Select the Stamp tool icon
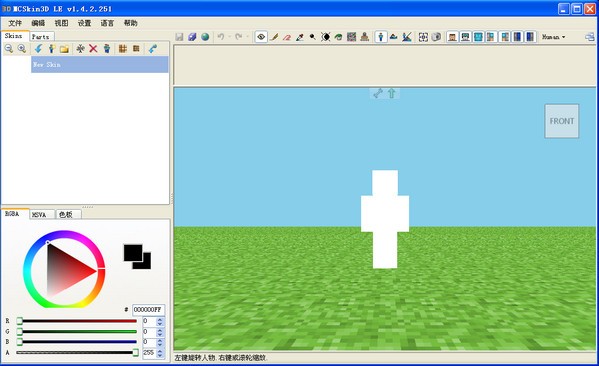The image size is (599, 366). point(364,37)
